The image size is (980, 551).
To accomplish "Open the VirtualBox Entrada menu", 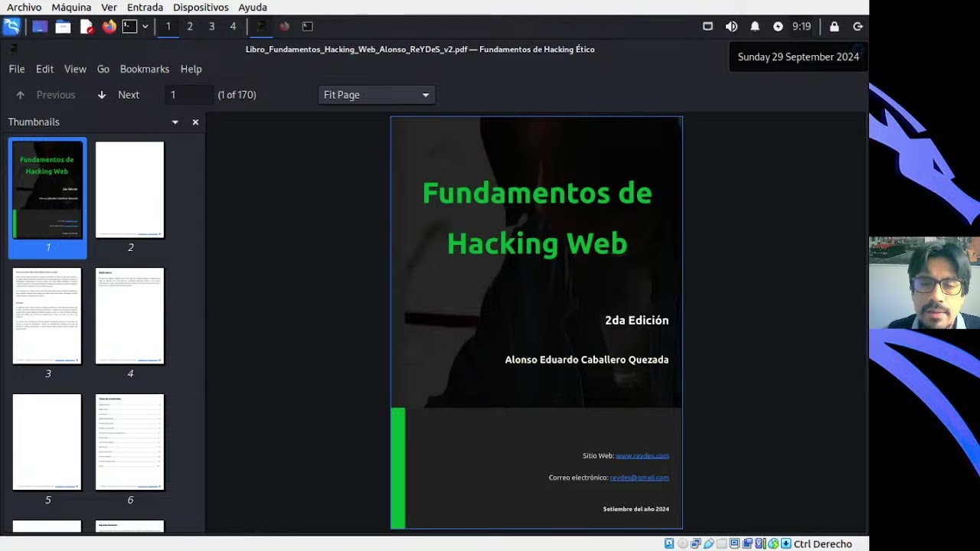I will tap(145, 7).
